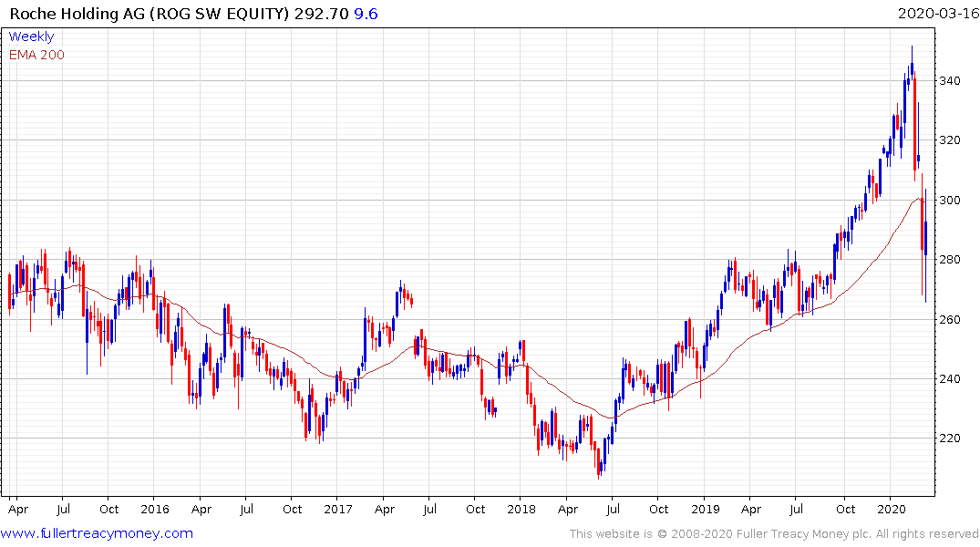980x547 pixels.
Task: Click the blue change value 9.6
Action: click(x=366, y=14)
